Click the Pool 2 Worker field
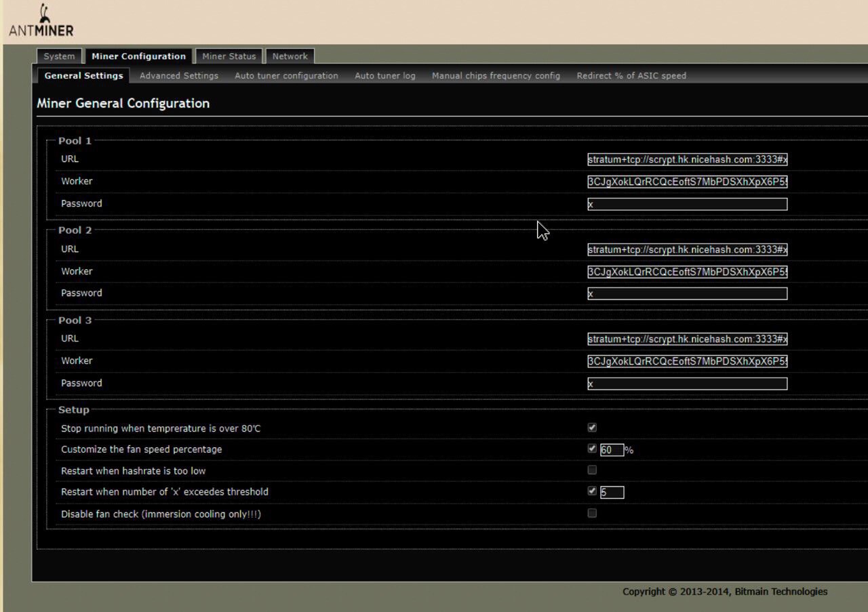868x612 pixels. coord(688,272)
